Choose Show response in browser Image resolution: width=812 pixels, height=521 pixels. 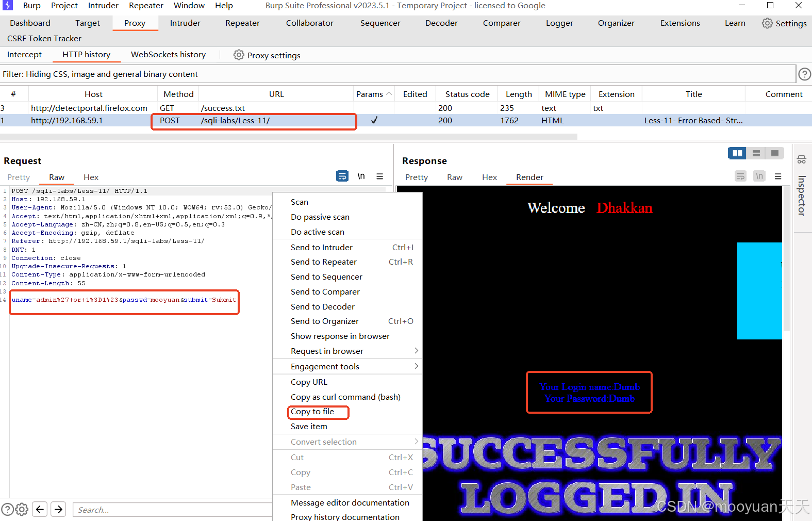347,336
